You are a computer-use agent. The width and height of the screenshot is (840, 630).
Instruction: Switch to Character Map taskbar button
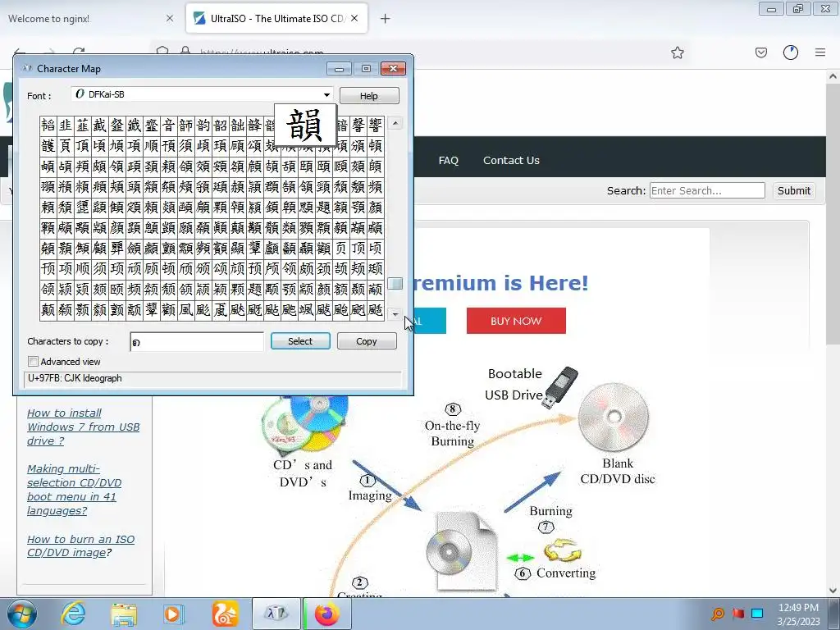[x=276, y=614]
